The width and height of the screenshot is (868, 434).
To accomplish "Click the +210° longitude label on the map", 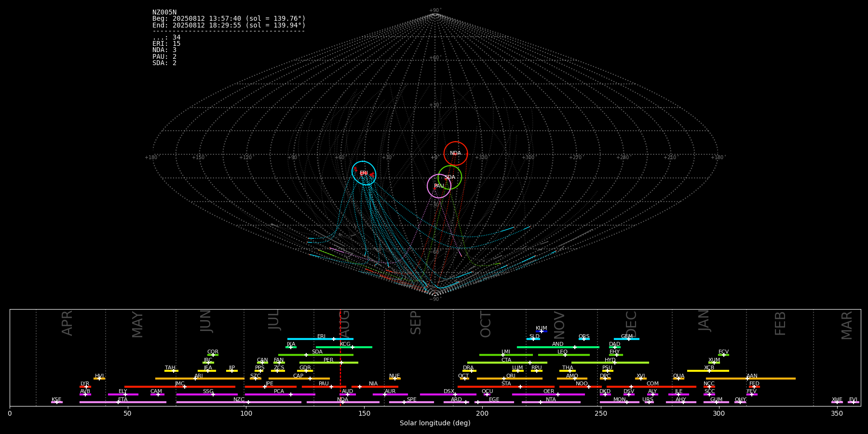I will 670,158.
